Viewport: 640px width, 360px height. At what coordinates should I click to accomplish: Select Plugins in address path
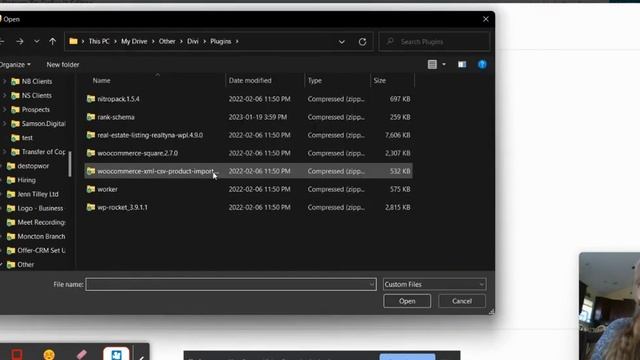click(x=220, y=41)
